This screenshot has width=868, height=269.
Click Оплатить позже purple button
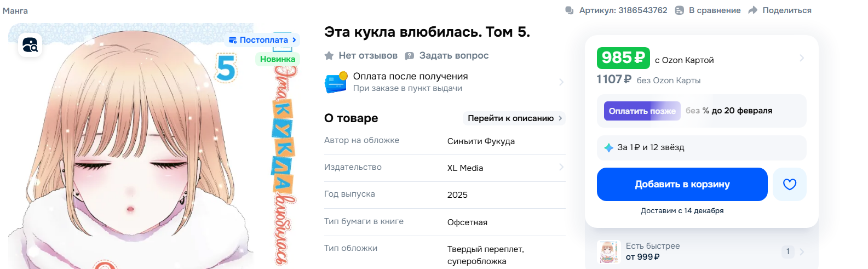point(642,111)
